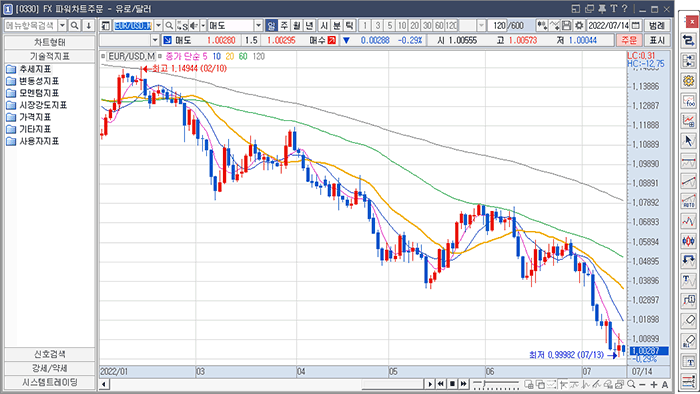Click the candle-add chart icon in the toolbar
The image size is (700, 394).
pyautogui.click(x=542, y=26)
